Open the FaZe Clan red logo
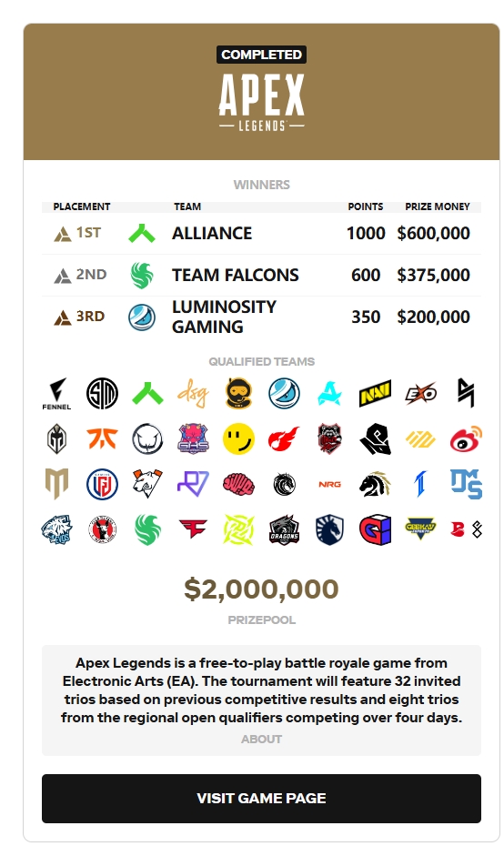Screen dimensions: 504x846 193,529
